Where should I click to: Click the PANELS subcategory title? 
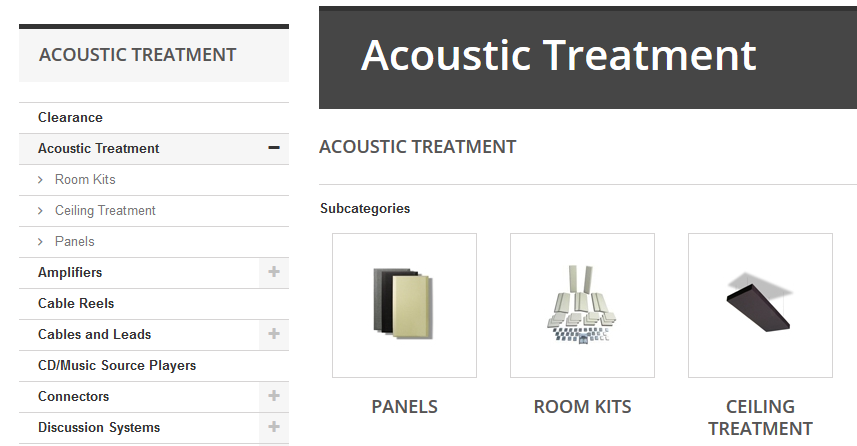click(x=404, y=407)
